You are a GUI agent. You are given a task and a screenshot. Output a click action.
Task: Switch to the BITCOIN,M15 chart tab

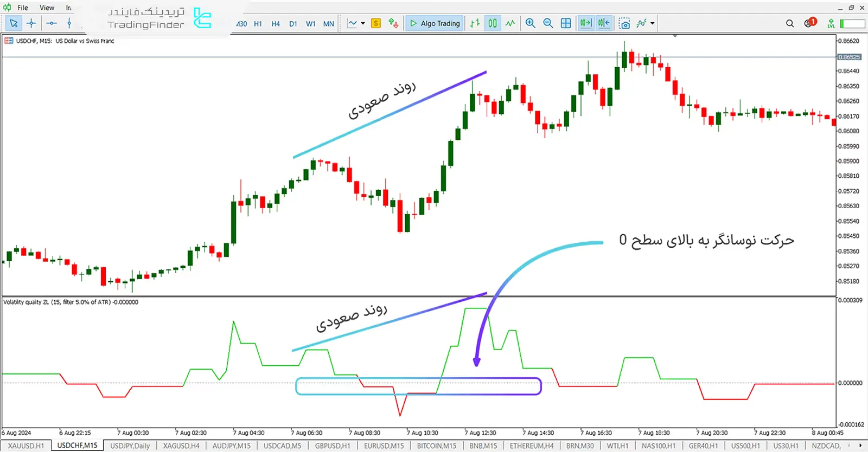coord(437,445)
